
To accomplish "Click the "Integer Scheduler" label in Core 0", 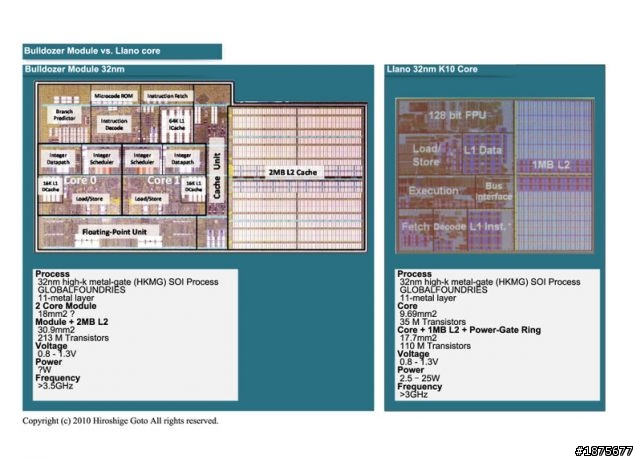I will pyautogui.click(x=102, y=159).
